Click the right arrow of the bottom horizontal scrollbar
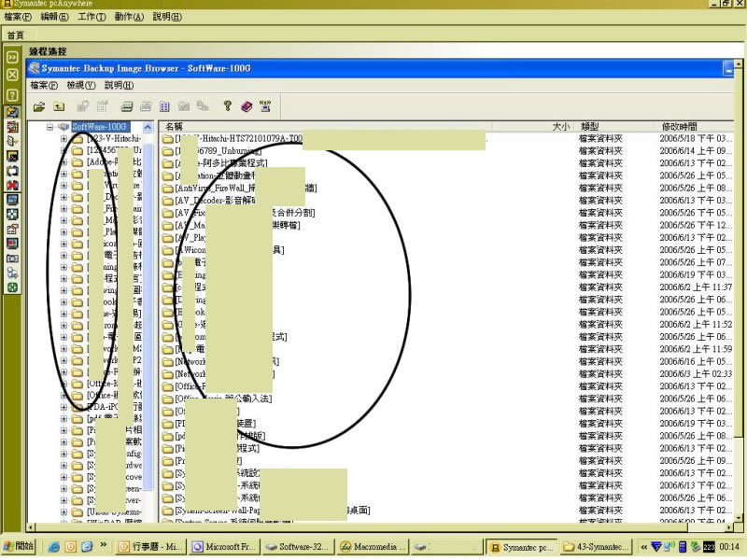 (729, 527)
